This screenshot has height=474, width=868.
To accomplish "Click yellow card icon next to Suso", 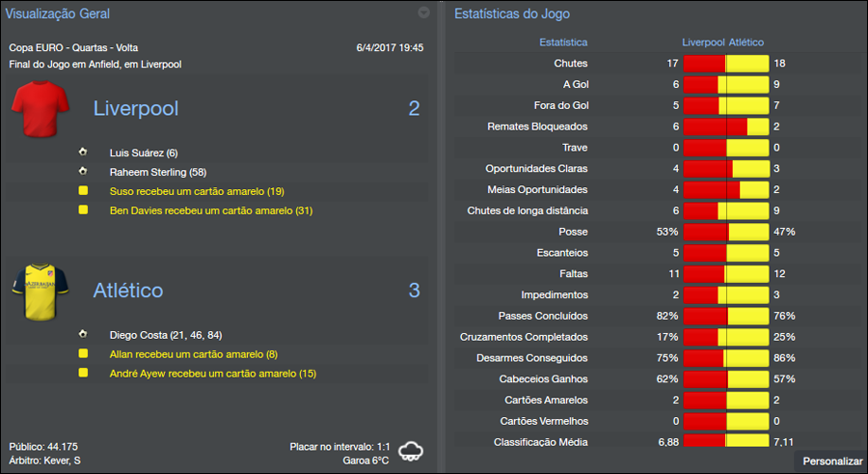I will click(x=83, y=191).
